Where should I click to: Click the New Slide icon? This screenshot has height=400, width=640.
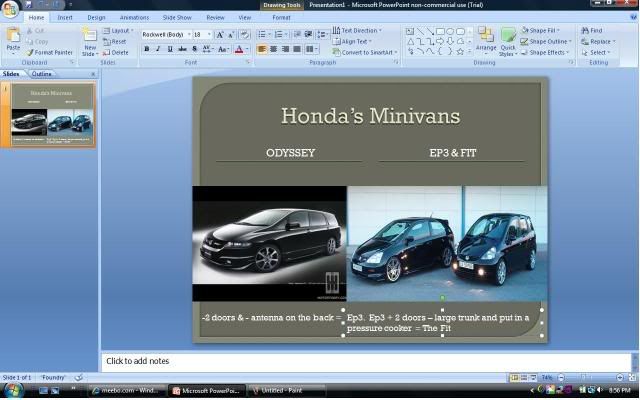coord(89,35)
